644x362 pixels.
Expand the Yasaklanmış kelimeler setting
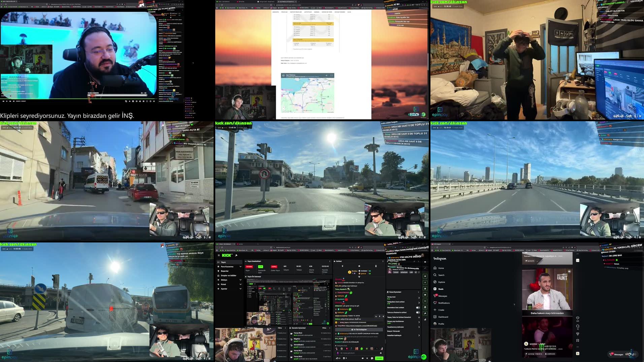(419, 327)
